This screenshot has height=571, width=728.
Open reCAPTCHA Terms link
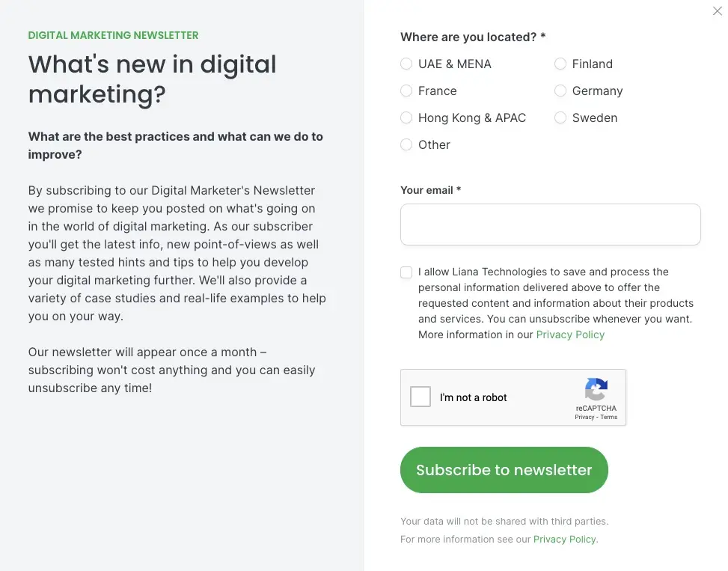[x=609, y=417]
